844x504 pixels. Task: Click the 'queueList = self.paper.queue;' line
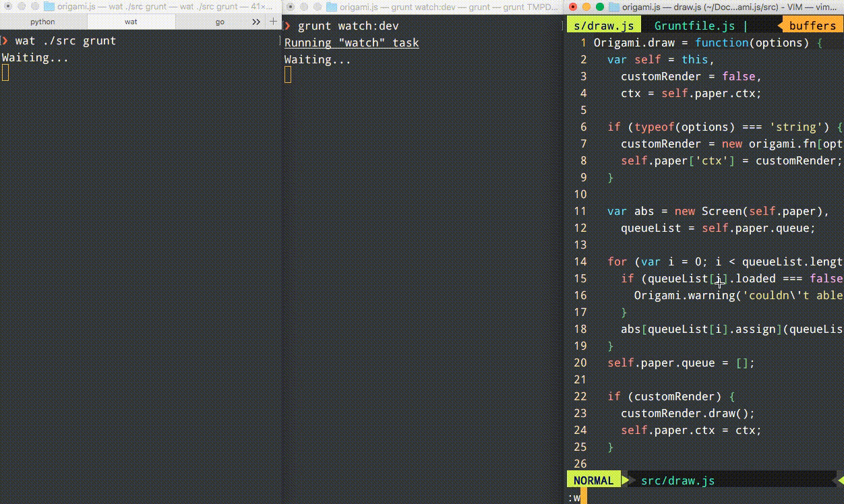[718, 228]
